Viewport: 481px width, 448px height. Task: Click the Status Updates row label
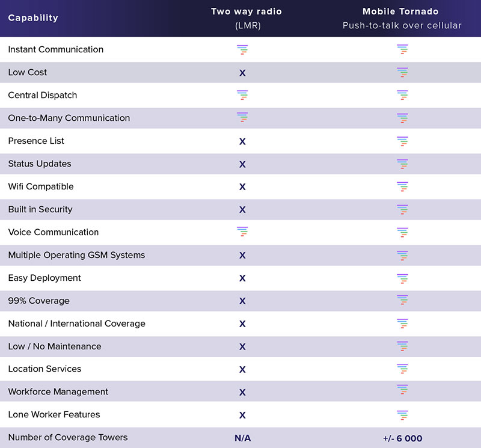(40, 164)
